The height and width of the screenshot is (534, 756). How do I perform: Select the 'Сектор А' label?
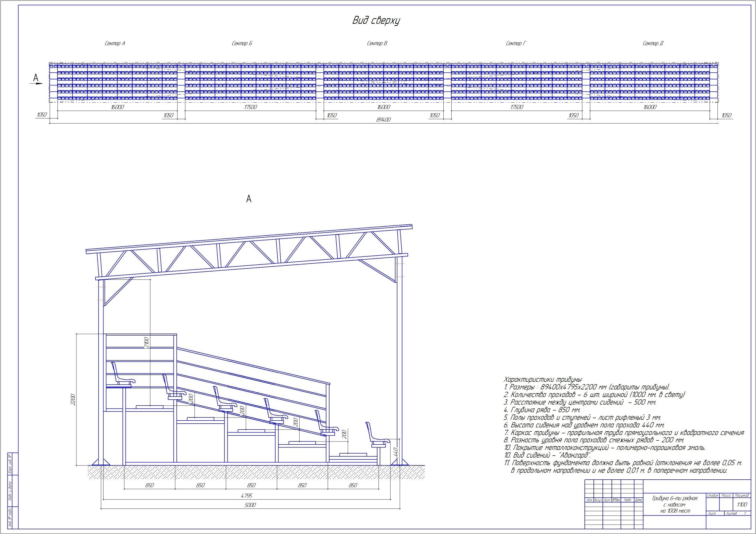[x=115, y=43]
